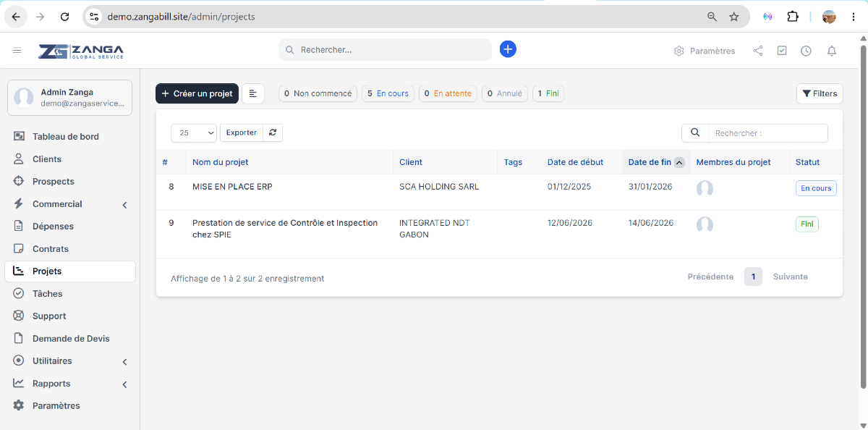Open Dépenses in sidebar
Viewport: 868px width, 430px height.
click(x=70, y=226)
